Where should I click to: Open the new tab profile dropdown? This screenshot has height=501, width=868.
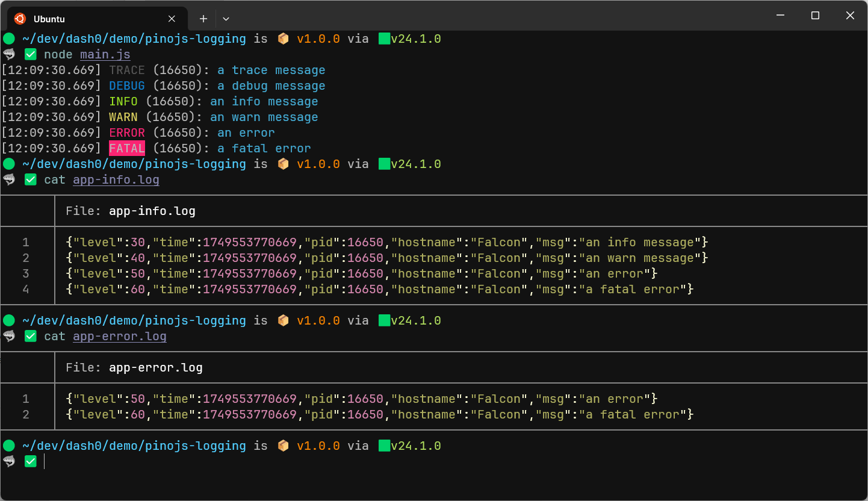click(226, 19)
